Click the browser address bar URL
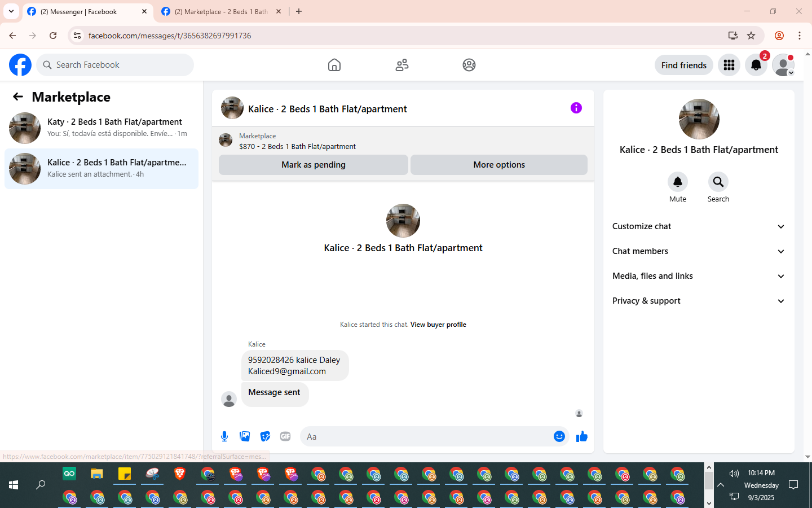This screenshot has width=812, height=508. (170, 36)
